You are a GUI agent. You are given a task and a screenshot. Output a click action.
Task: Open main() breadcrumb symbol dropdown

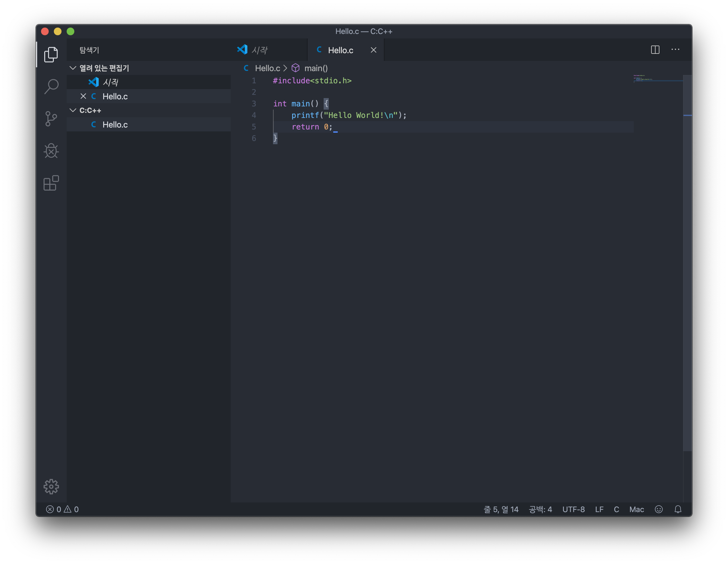(315, 68)
